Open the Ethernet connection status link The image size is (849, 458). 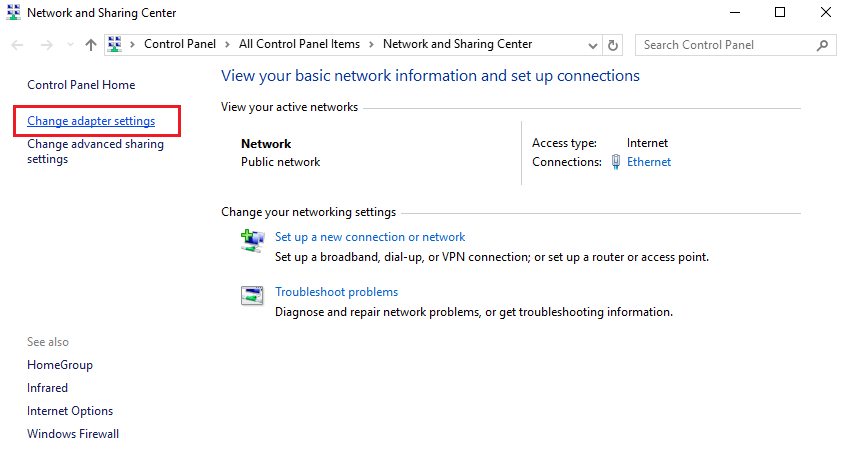pyautogui.click(x=649, y=162)
